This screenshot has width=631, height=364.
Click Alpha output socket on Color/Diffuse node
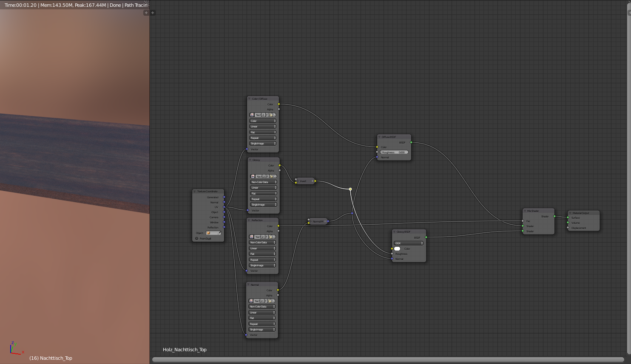tap(279, 109)
